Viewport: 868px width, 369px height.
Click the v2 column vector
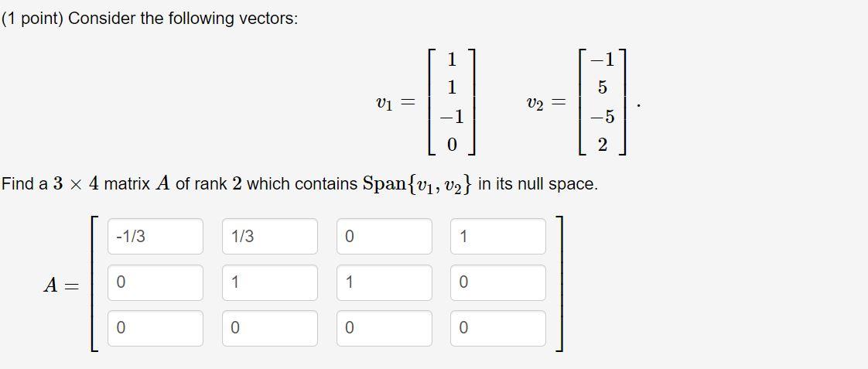603,102
